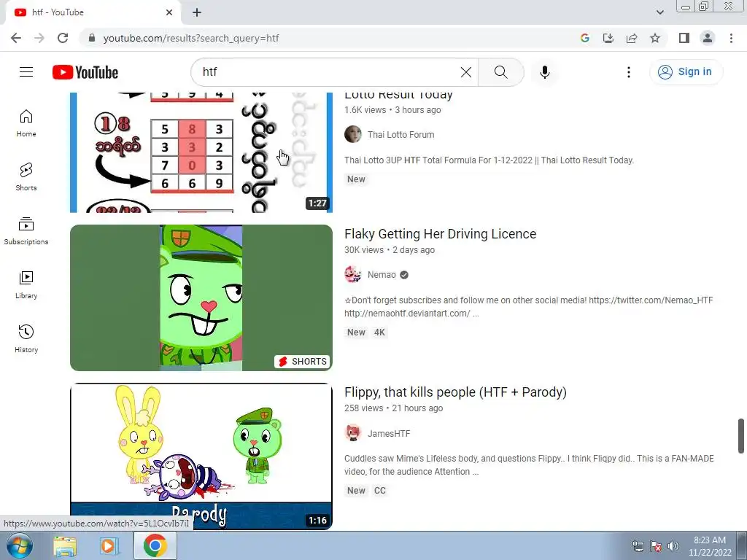Viewport: 747px width, 560px height.
Task: Open the YouTube hamburger guide menu
Action: point(26,72)
